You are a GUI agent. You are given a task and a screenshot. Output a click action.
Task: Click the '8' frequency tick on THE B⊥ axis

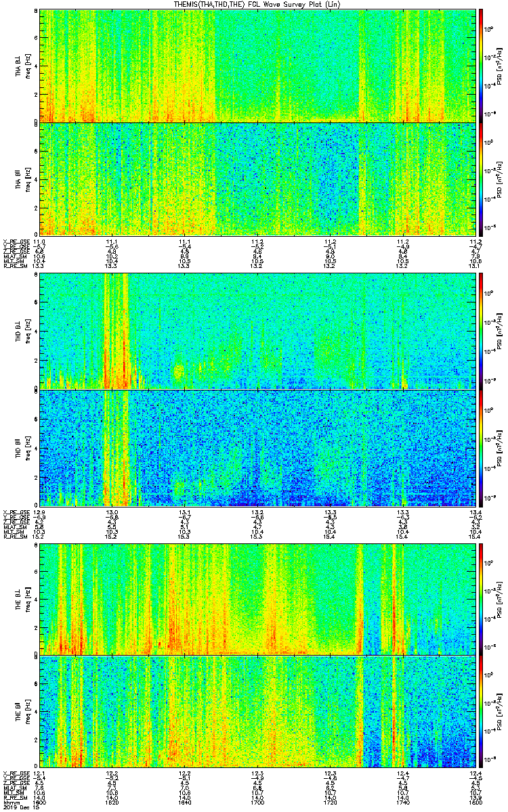[35, 545]
